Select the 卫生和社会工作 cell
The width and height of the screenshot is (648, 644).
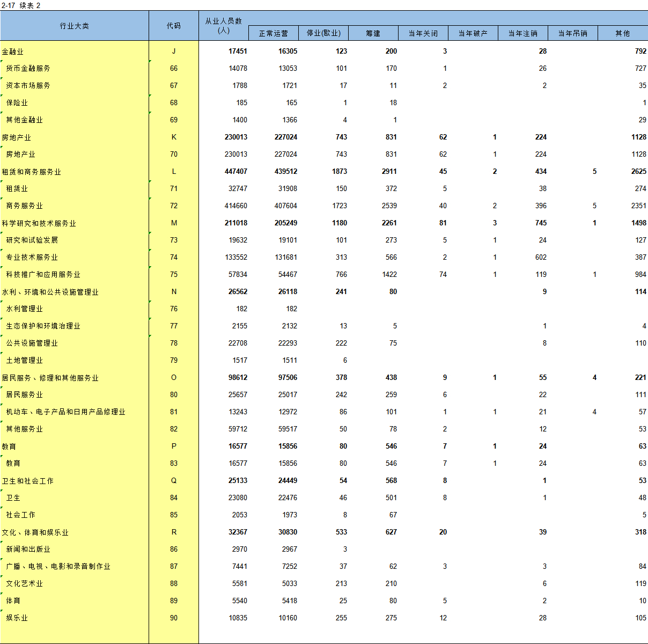point(75,481)
